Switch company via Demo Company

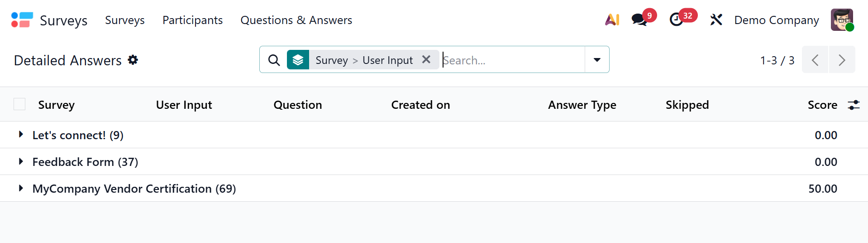(x=776, y=20)
